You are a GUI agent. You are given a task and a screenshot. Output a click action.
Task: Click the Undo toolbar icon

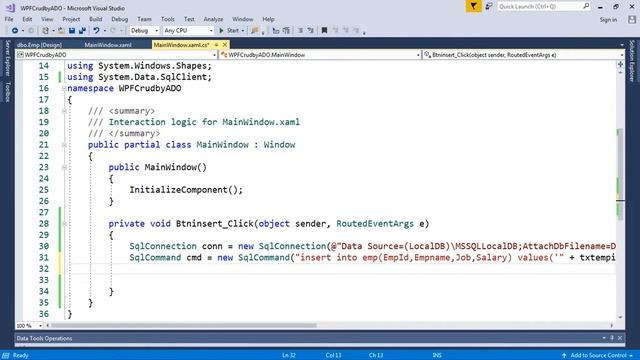pyautogui.click(x=96, y=31)
